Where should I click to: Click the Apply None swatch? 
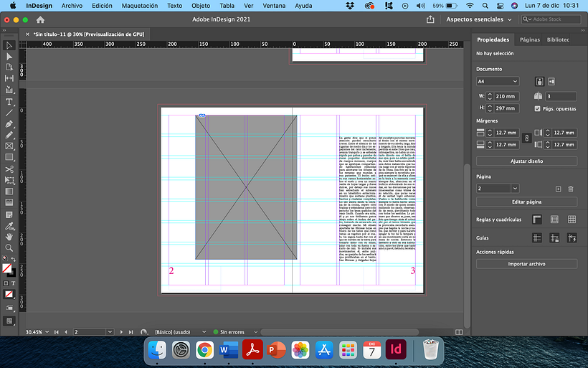[9, 295]
